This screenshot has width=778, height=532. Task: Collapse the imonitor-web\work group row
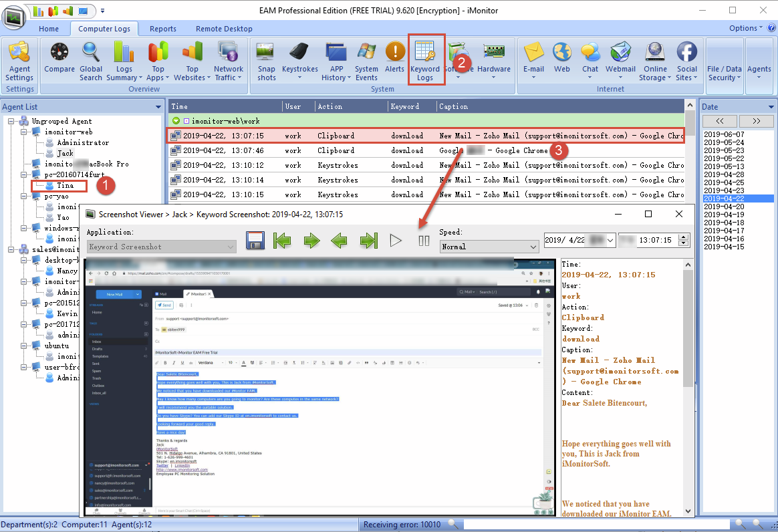click(176, 121)
